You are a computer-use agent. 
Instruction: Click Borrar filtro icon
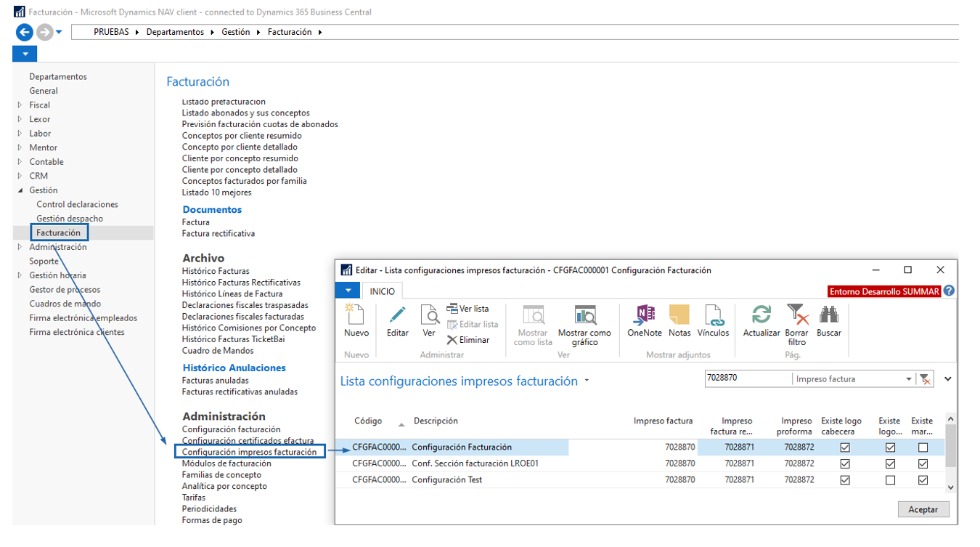click(x=797, y=316)
